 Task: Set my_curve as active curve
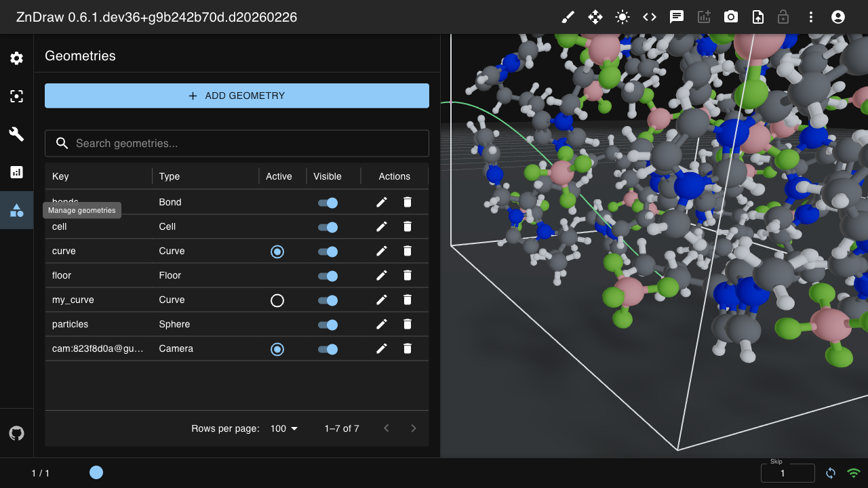click(x=277, y=300)
